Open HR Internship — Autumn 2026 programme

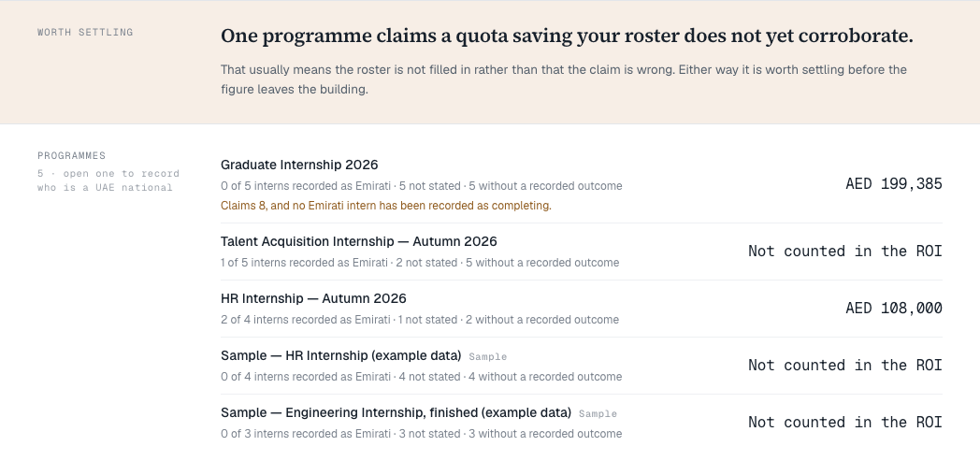(582, 309)
